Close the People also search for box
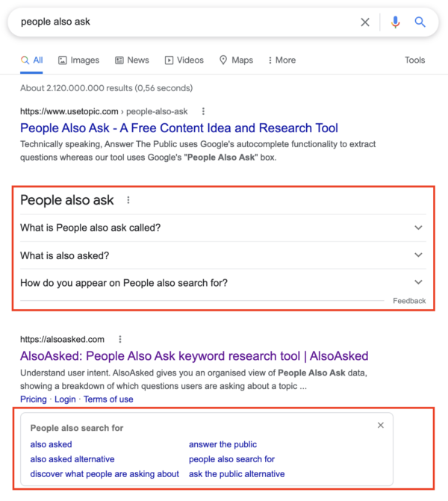Viewport: 448px width, 501px height. point(381,426)
